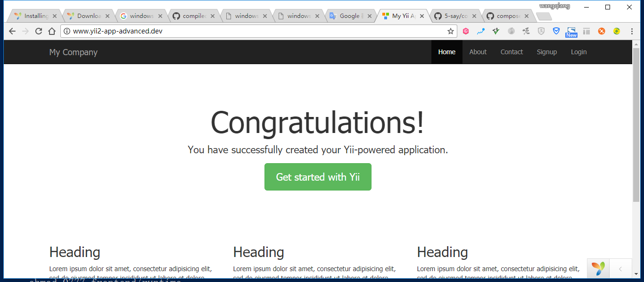This screenshot has width=644, height=282.
Task: Click the Get started with Yii button
Action: click(x=318, y=177)
